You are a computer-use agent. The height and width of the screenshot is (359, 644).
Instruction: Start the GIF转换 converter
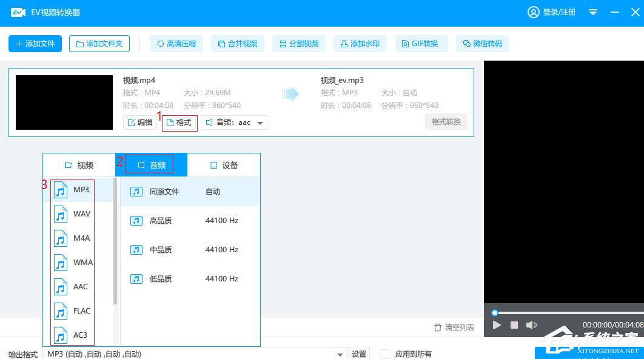[x=421, y=43]
